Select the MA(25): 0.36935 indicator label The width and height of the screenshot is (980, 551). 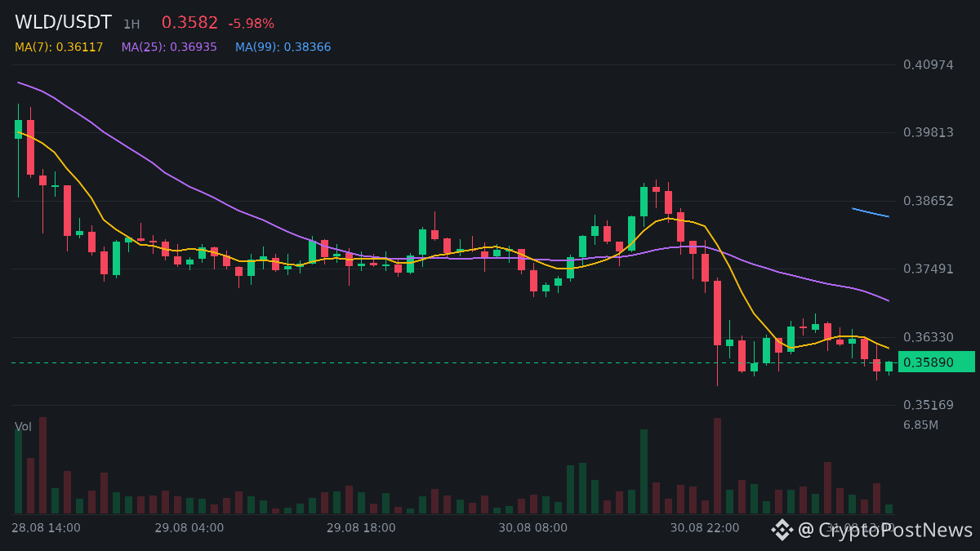pyautogui.click(x=169, y=47)
